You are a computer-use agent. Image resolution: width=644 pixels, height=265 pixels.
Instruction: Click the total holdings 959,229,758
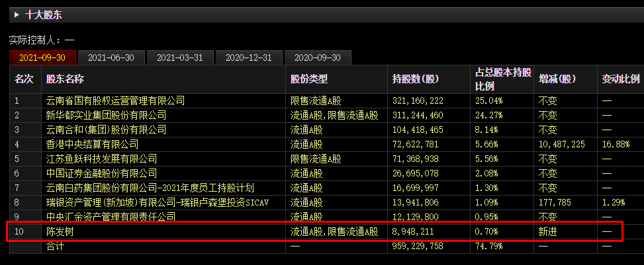pos(418,247)
